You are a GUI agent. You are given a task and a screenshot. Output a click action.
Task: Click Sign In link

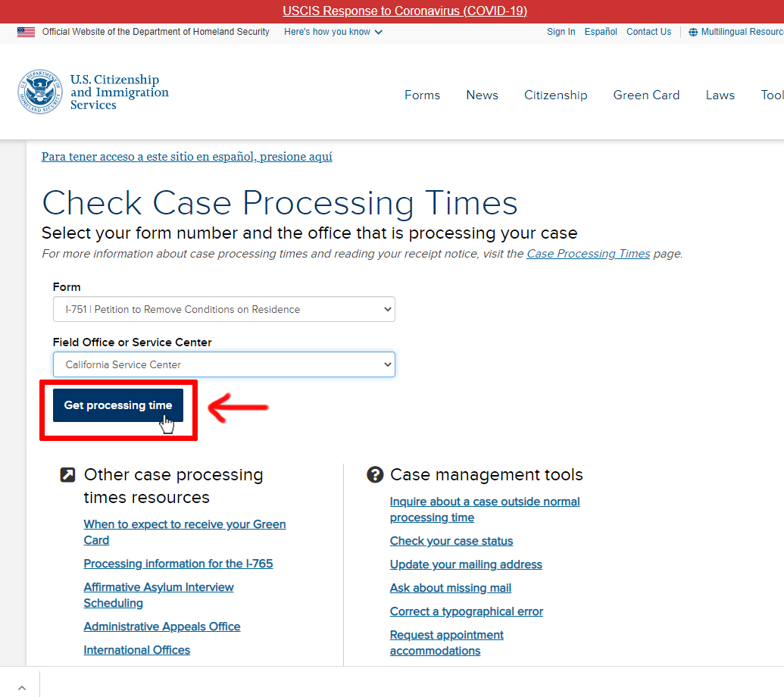click(561, 32)
